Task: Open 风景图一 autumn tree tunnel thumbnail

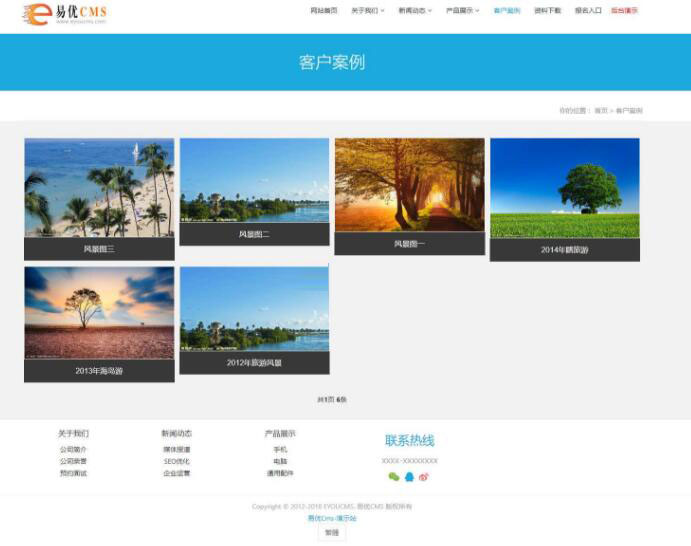Action: [x=409, y=185]
